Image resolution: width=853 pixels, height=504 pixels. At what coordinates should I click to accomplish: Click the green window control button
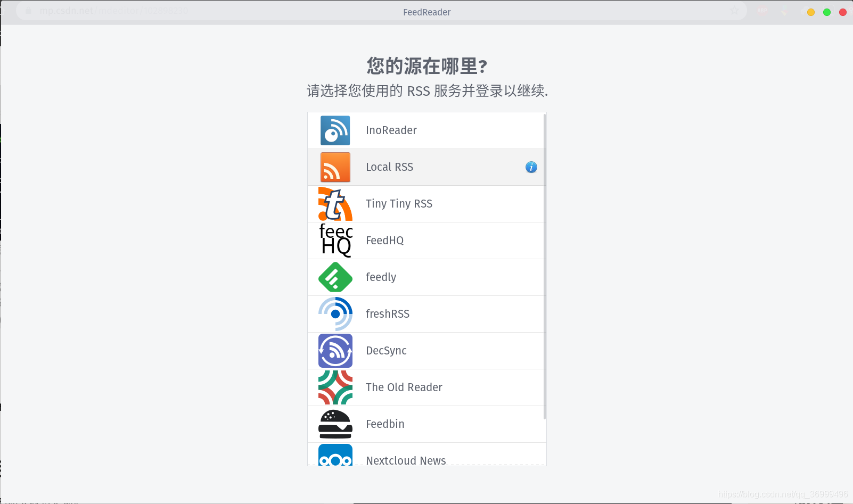coord(826,12)
